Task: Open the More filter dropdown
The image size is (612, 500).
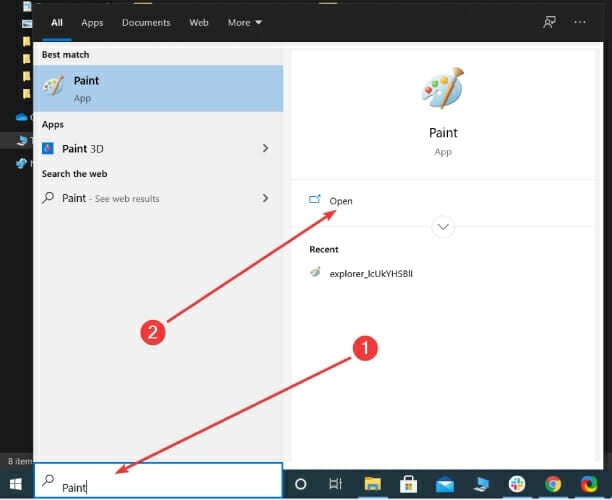Action: (245, 23)
